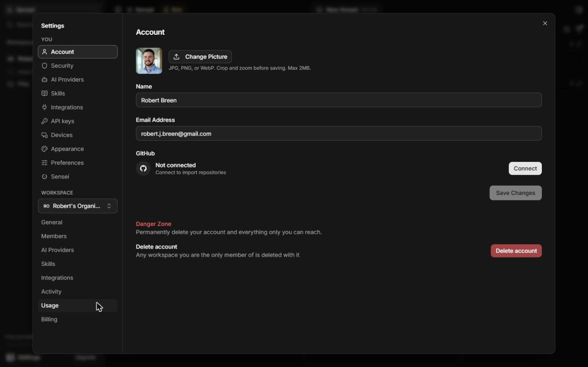Click the sliders icon beside Preferences
588x367 pixels.
point(44,163)
